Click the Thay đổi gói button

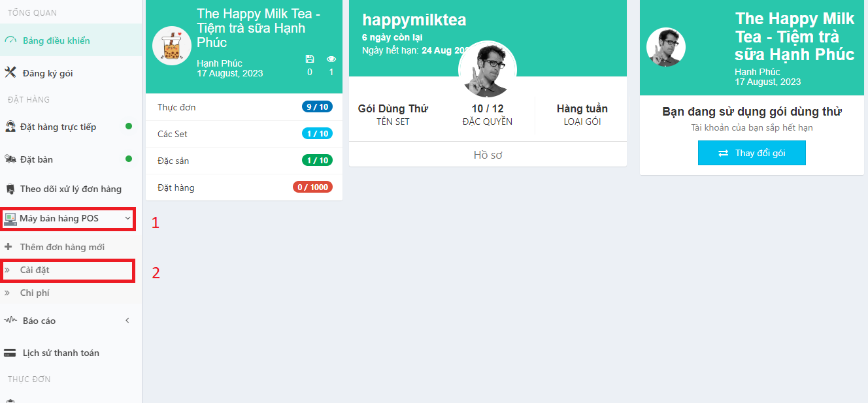(x=752, y=153)
